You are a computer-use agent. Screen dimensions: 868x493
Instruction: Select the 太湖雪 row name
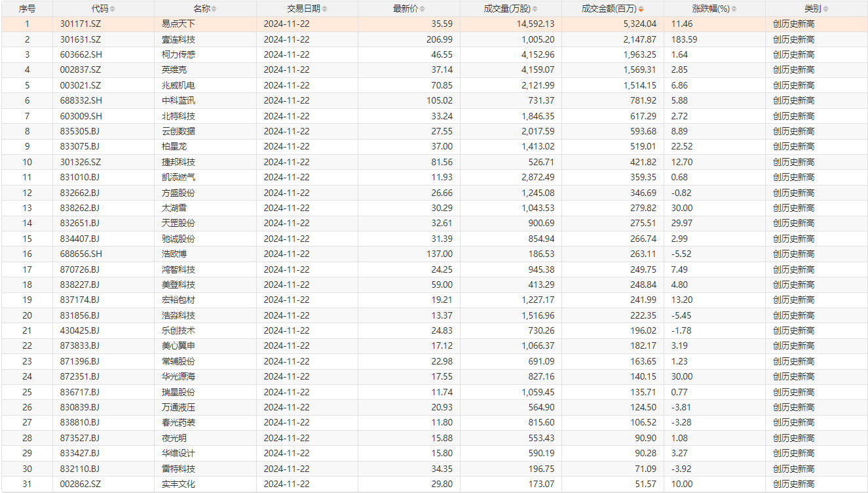pyautogui.click(x=174, y=208)
